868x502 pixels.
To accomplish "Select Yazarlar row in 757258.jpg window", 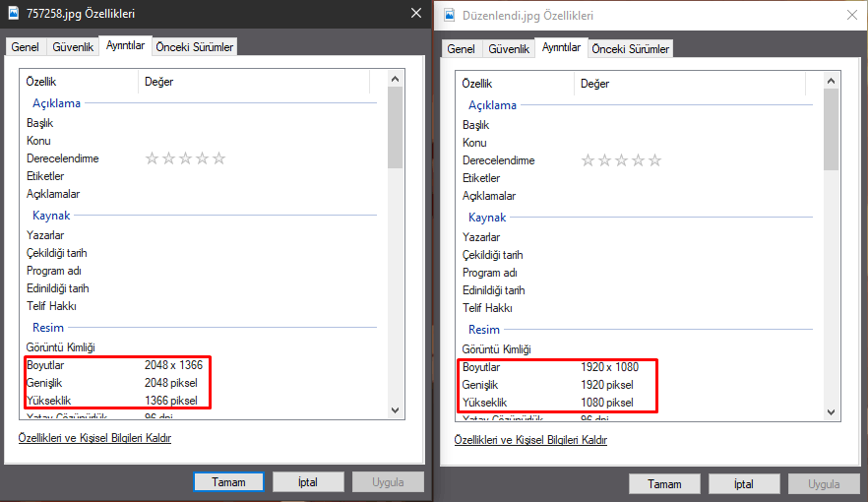I will [x=202, y=235].
